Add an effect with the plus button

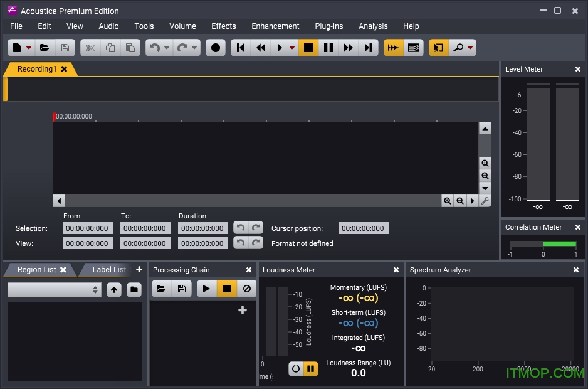(x=243, y=309)
